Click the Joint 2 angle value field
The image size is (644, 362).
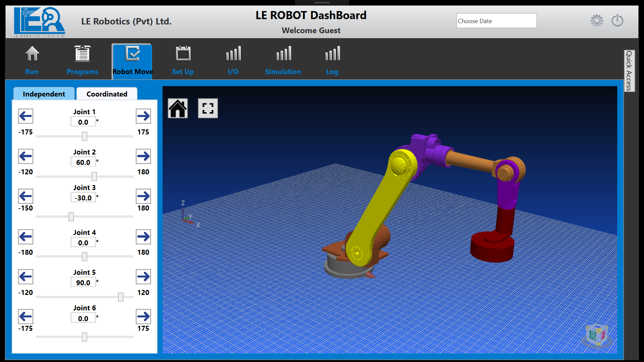pos(83,162)
